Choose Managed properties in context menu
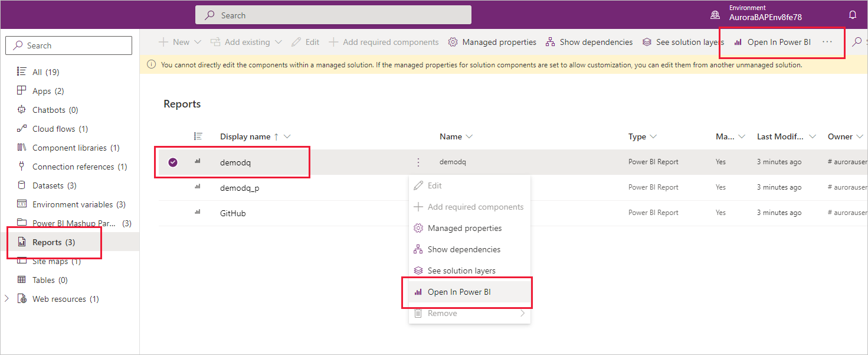The image size is (868, 355). tap(470, 228)
